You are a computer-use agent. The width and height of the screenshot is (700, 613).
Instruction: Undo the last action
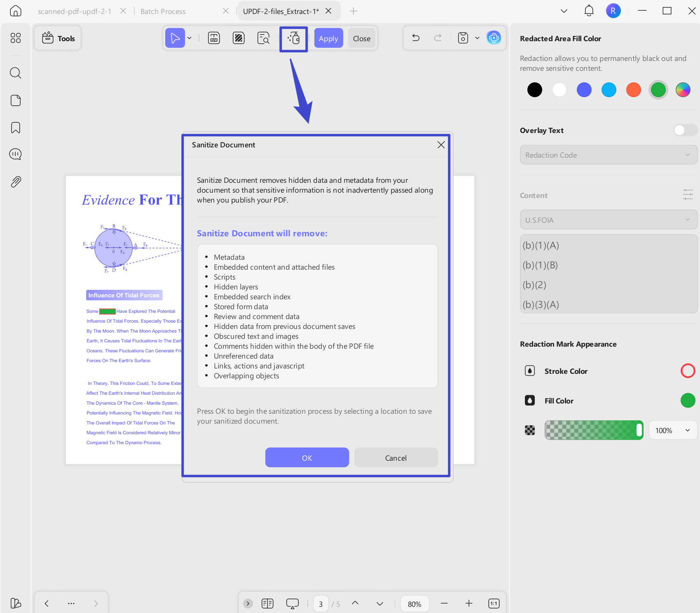coord(416,38)
